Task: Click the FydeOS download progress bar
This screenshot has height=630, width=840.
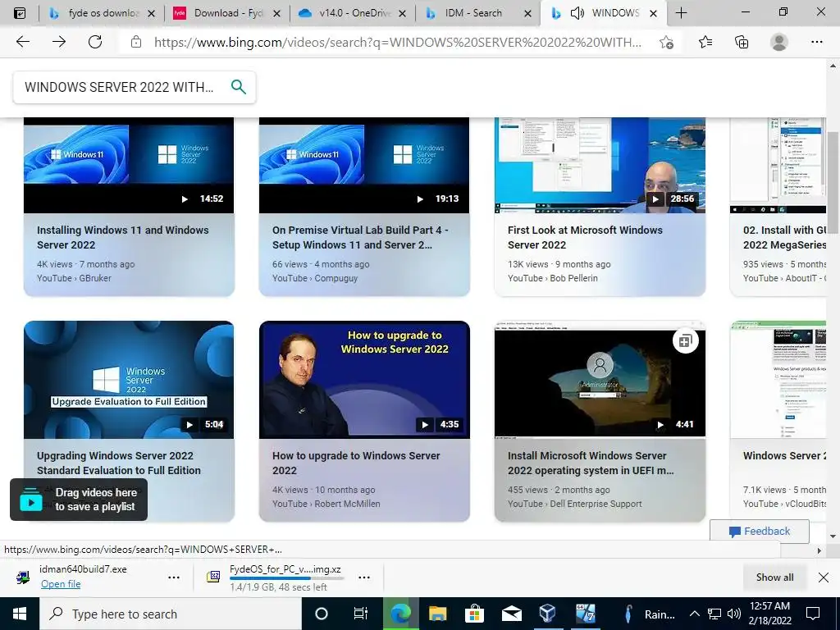Action: pos(286,578)
